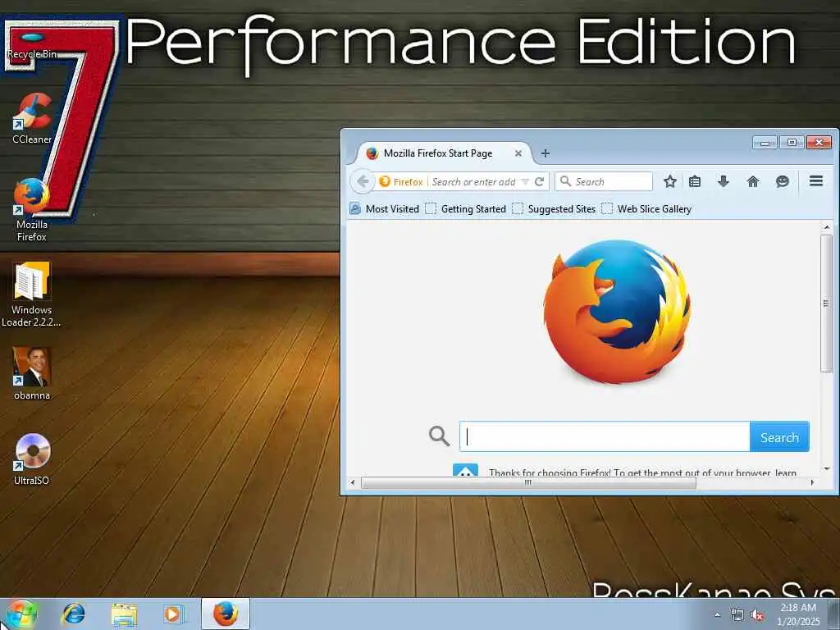Open the Mozilla Firefox desktop shortcut
This screenshot has height=630, width=840.
coord(32,210)
